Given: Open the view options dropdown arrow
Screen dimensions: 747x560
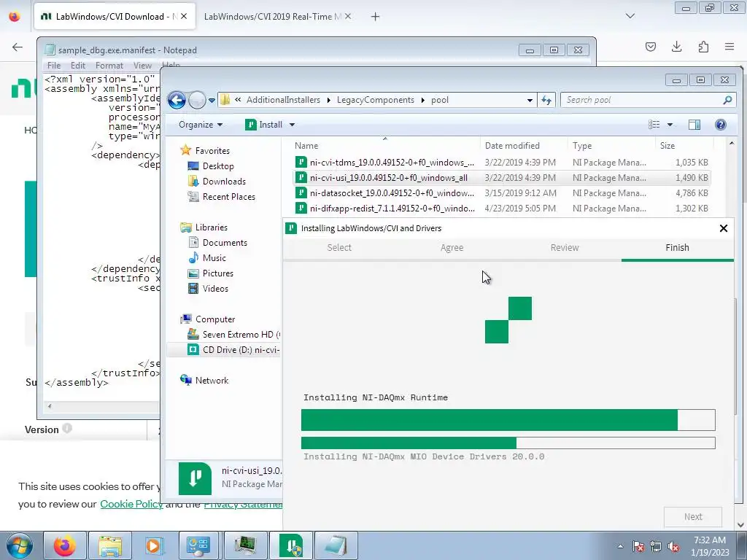Looking at the screenshot, I should click(670, 125).
